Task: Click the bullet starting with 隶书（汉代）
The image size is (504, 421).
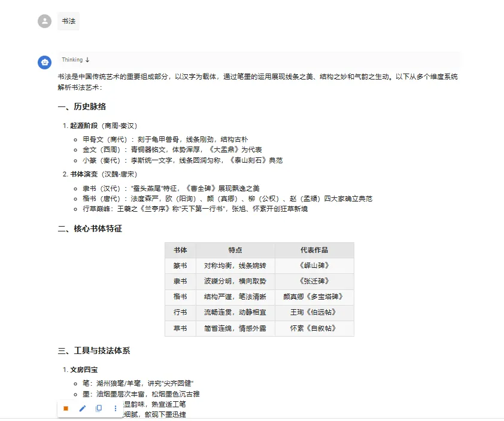Action: [x=171, y=188]
